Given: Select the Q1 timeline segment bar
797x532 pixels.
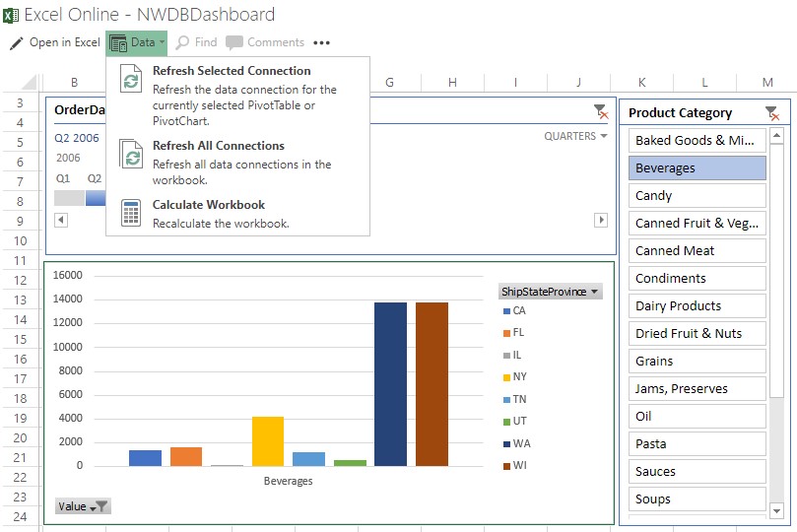Looking at the screenshot, I should (69, 198).
